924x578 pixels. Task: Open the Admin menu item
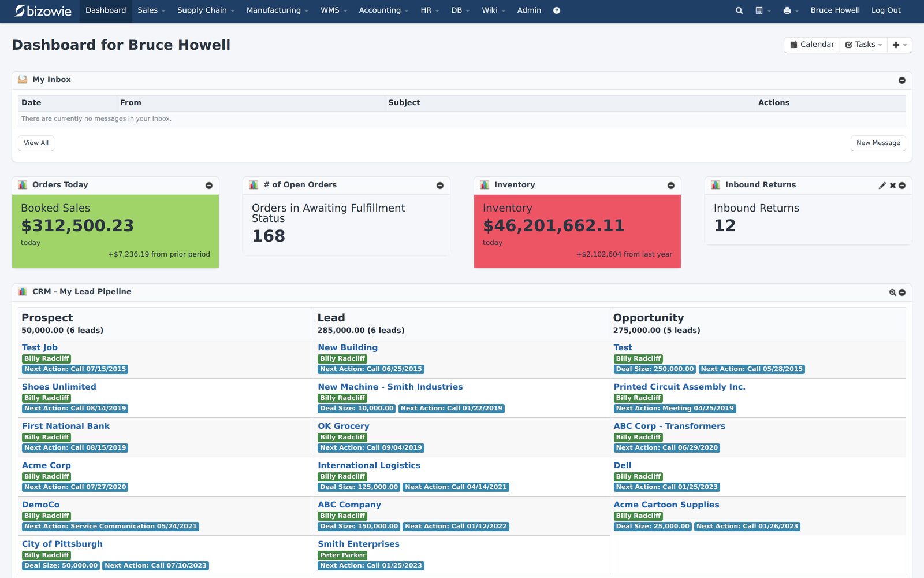click(529, 10)
